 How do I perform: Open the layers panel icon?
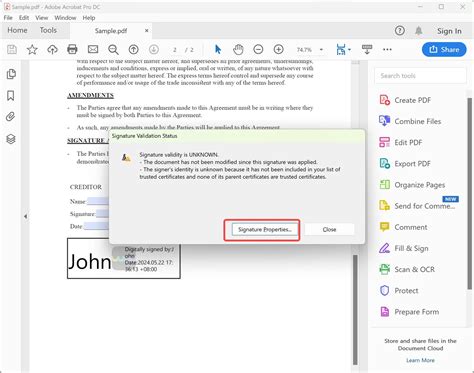point(11,139)
